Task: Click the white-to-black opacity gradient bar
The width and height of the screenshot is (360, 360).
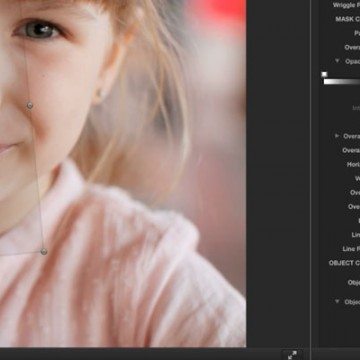Action: pos(342,82)
